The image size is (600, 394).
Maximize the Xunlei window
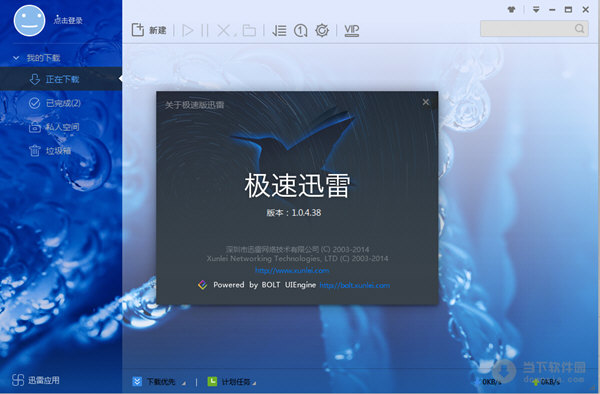[x=568, y=10]
